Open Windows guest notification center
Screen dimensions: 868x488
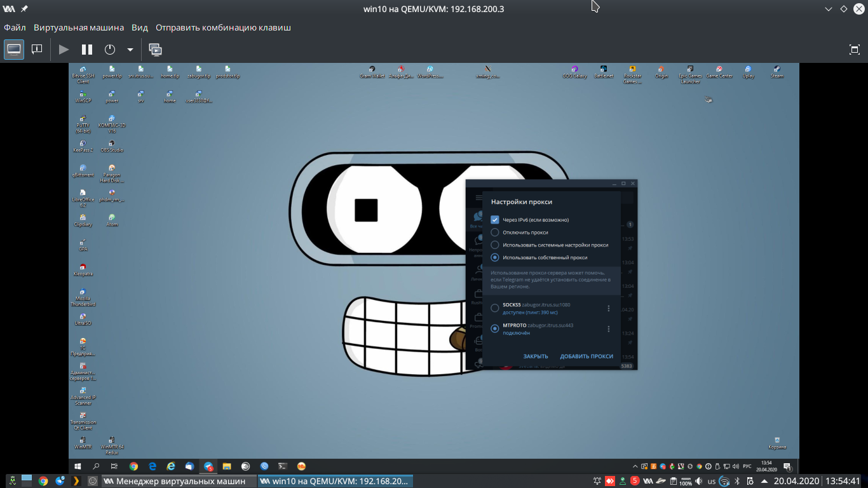(787, 466)
